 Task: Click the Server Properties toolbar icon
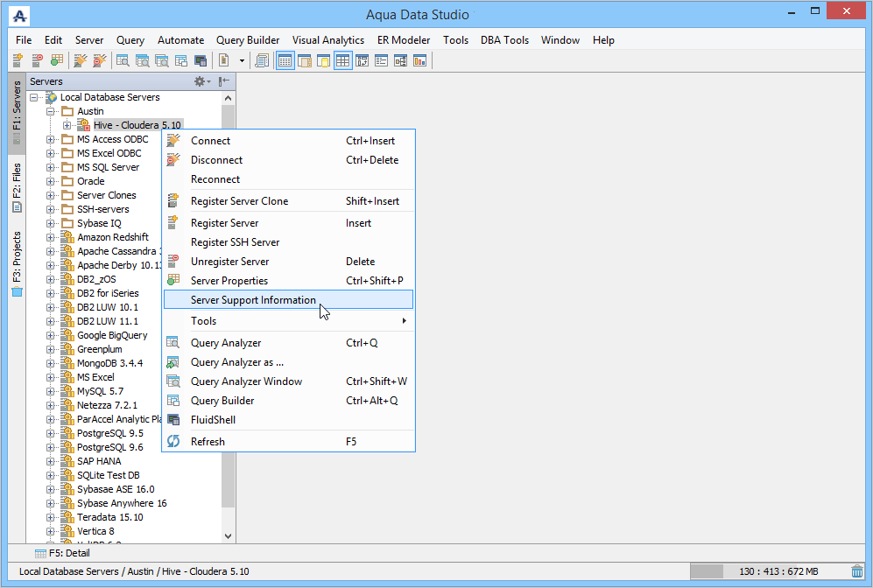coord(57,60)
